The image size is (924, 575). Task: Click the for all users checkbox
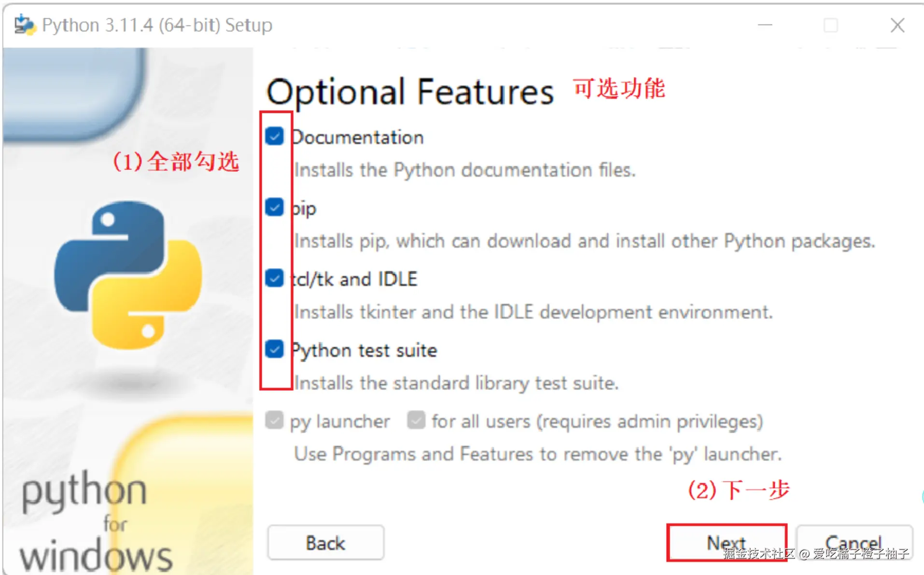point(416,420)
